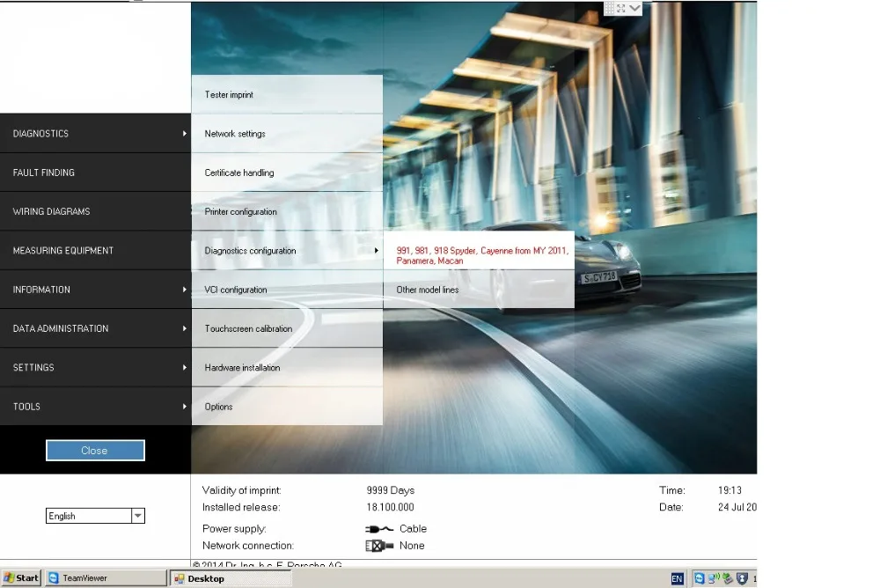Open Tester imprint settings

(x=287, y=94)
